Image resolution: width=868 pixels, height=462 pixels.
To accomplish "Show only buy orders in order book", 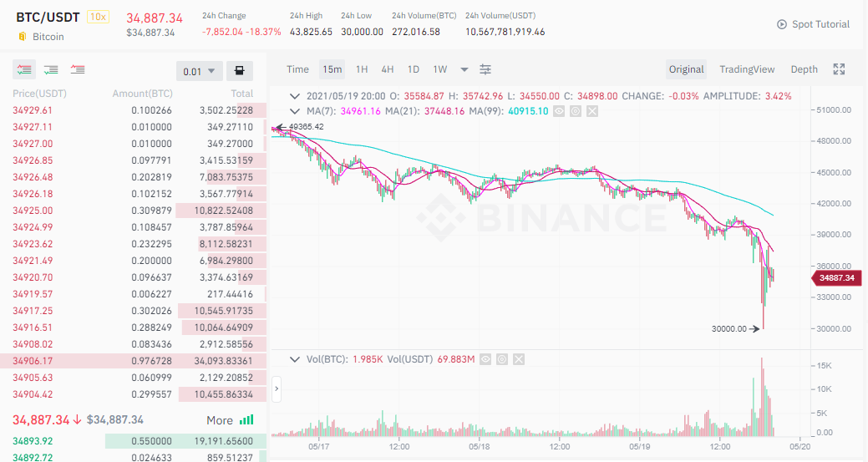I will (x=51, y=69).
